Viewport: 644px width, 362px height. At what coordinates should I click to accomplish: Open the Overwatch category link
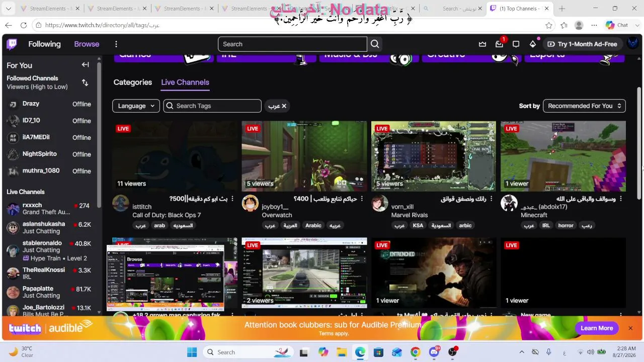[x=277, y=215]
